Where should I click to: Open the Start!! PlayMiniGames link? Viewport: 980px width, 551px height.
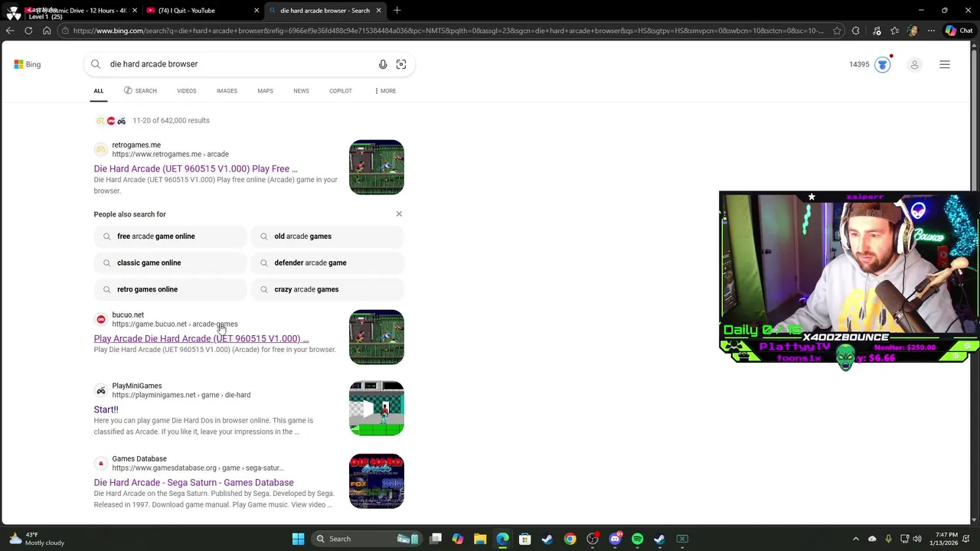click(106, 409)
